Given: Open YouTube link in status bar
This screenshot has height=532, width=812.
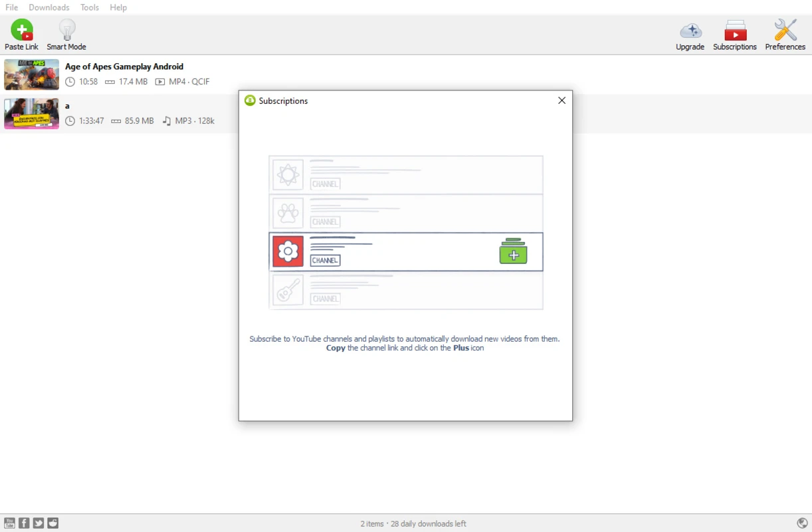Looking at the screenshot, I should [9, 523].
